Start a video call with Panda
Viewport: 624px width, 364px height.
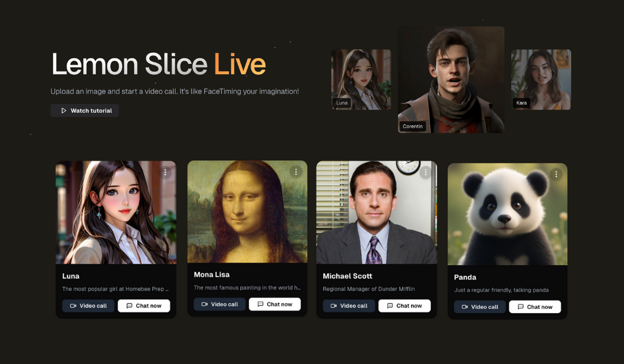pyautogui.click(x=479, y=307)
